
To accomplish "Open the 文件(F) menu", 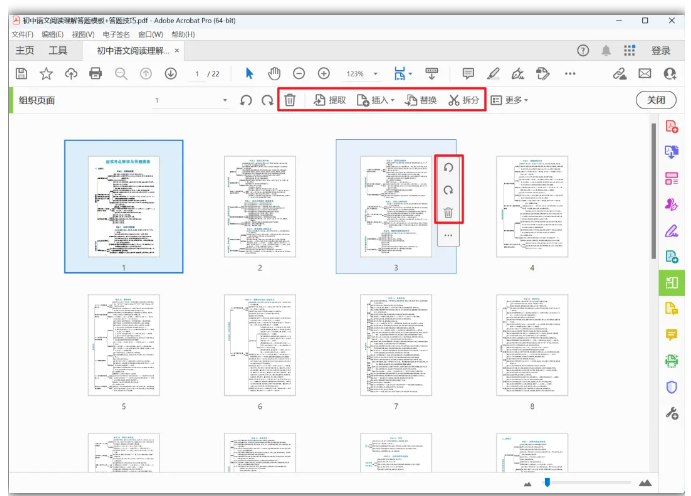I will point(22,34).
